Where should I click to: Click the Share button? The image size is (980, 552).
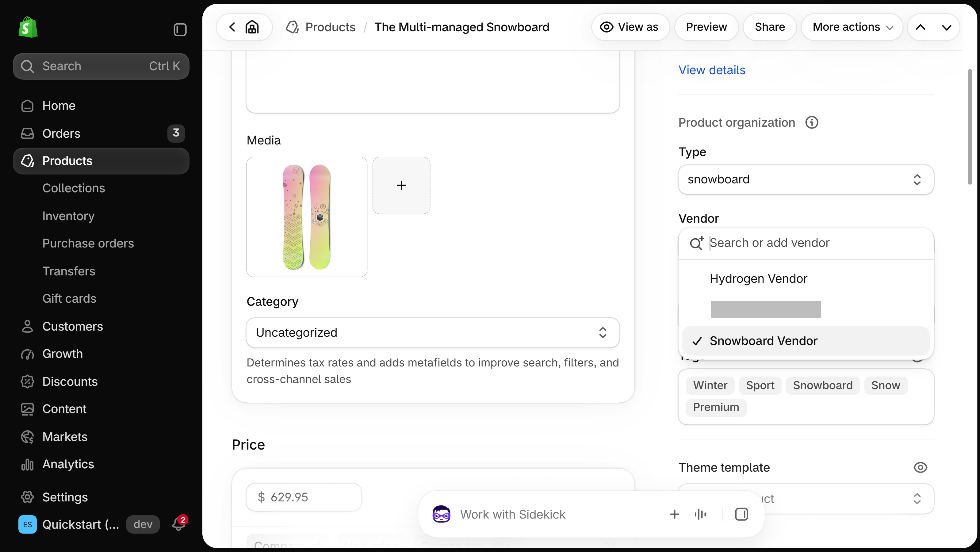pos(770,27)
